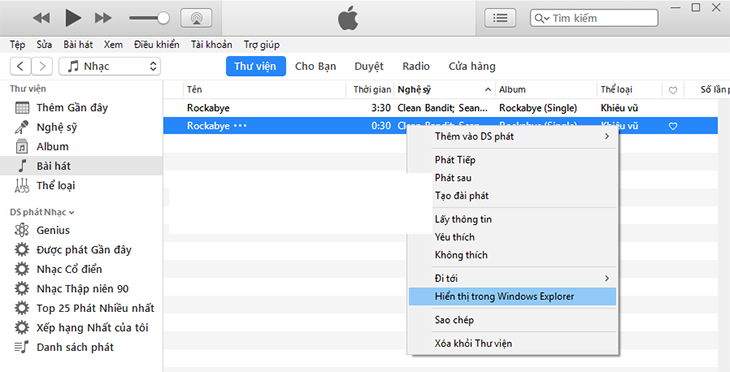Open the Up Next list icon
Image resolution: width=730 pixels, height=372 pixels.
[x=500, y=18]
